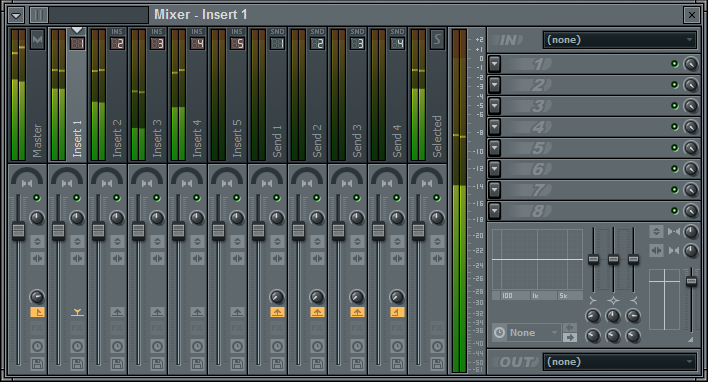Open the IN input source dropdown
The width and height of the screenshot is (708, 382).
pos(620,40)
